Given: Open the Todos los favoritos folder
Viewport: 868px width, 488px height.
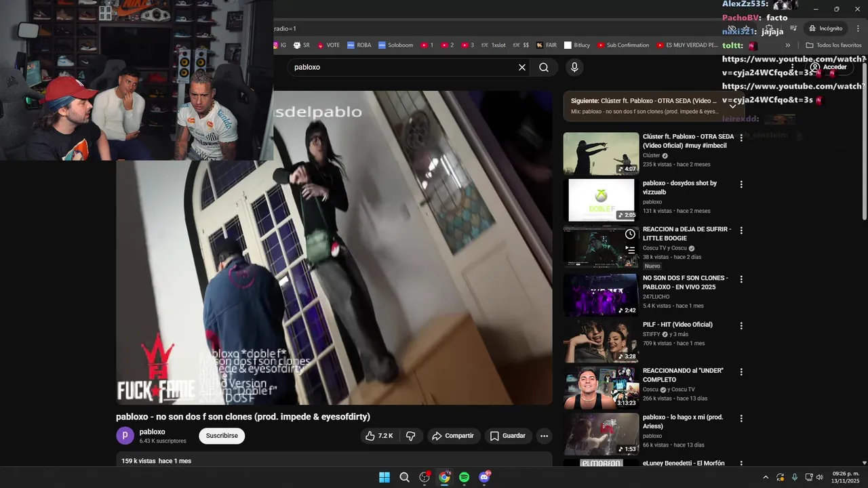Looking at the screenshot, I should (833, 45).
